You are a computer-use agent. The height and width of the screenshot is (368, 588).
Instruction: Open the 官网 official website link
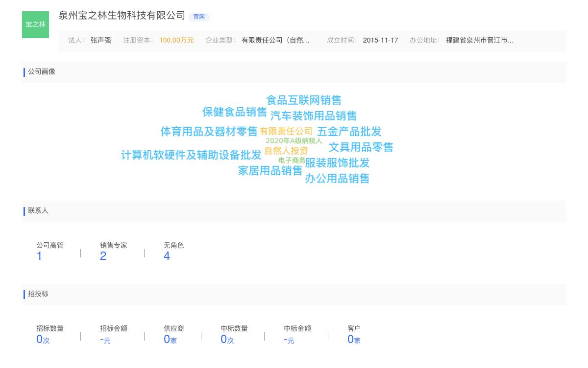click(199, 17)
